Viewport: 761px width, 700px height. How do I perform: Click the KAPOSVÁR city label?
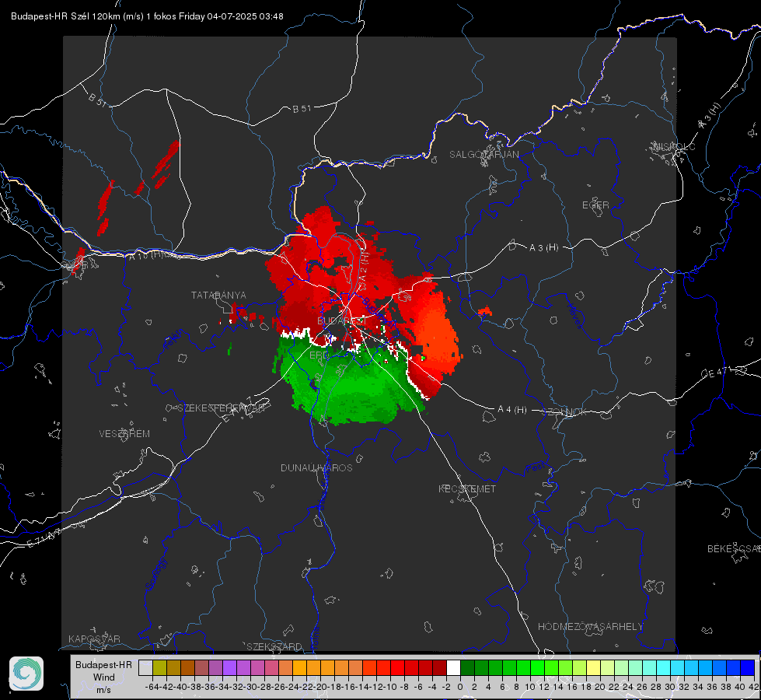pos(94,639)
